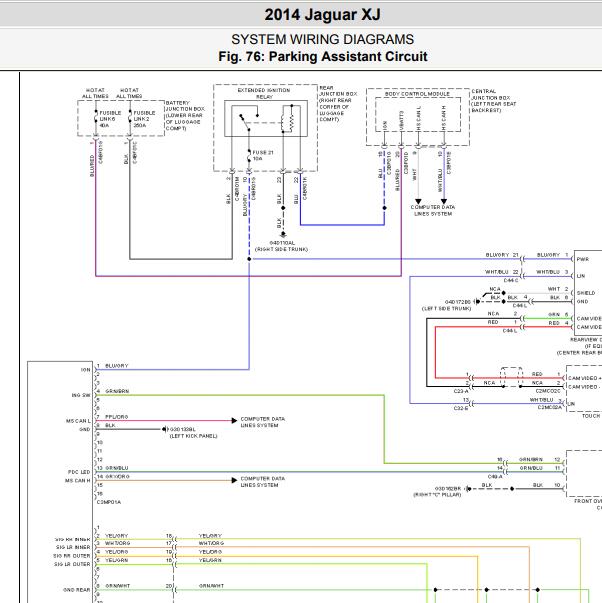Click "COMPUTER DATA LINES SYSTEM" beside GRY/ORG wire
This screenshot has height=603, width=602.
point(263,482)
